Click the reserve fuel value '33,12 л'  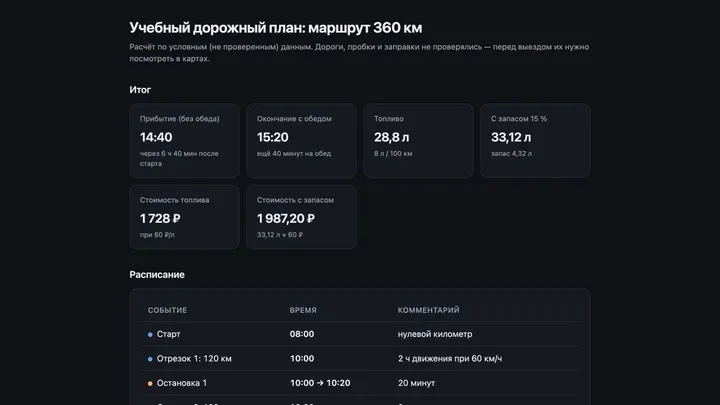pos(511,137)
